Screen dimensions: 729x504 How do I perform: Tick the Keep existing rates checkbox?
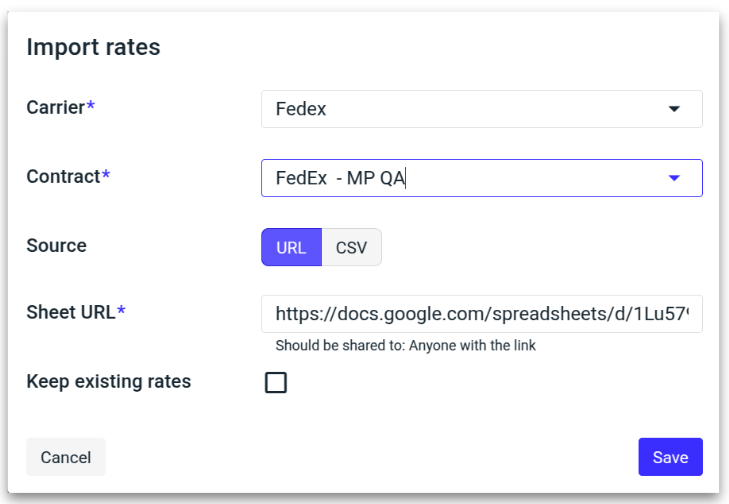pyautogui.click(x=275, y=382)
